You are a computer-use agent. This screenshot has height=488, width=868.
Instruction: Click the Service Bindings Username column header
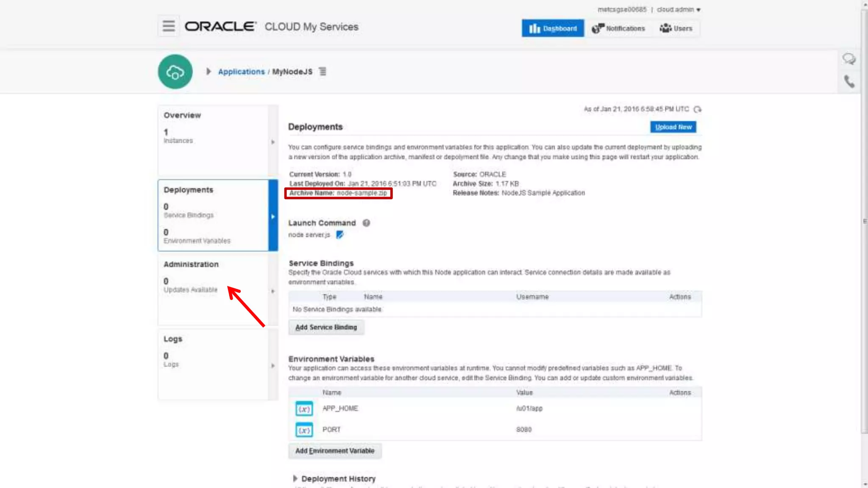[532, 297]
